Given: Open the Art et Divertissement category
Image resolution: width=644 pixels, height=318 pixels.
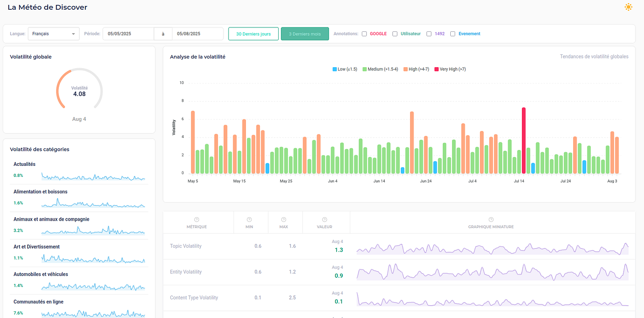Looking at the screenshot, I should pyautogui.click(x=79, y=253).
